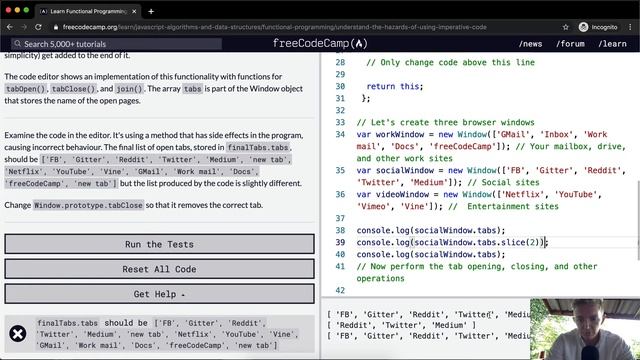The width and height of the screenshot is (640, 360).
Task: Open the /news link
Action: pos(530,44)
